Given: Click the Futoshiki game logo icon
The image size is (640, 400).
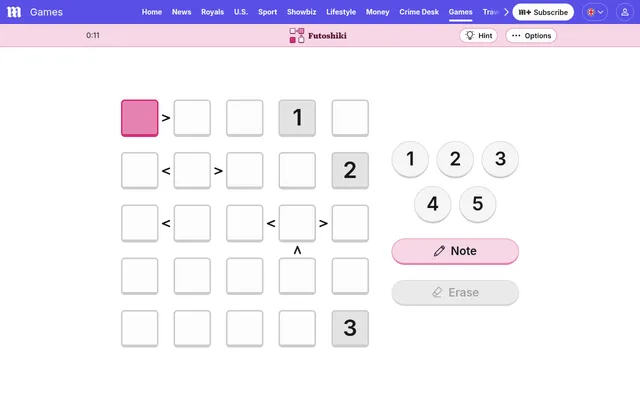Looking at the screenshot, I should click(297, 36).
